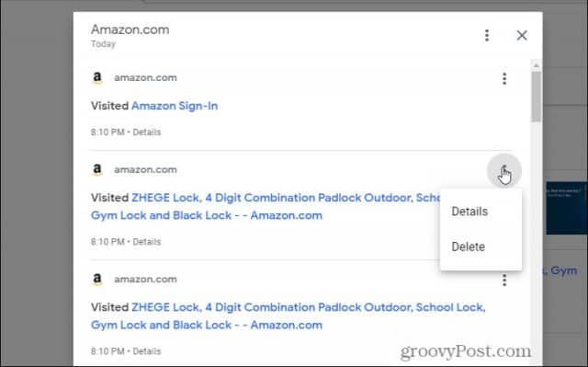This screenshot has width=588, height=367.
Task: Open the second entry's ZHEGE Lock link
Action: 266,206
